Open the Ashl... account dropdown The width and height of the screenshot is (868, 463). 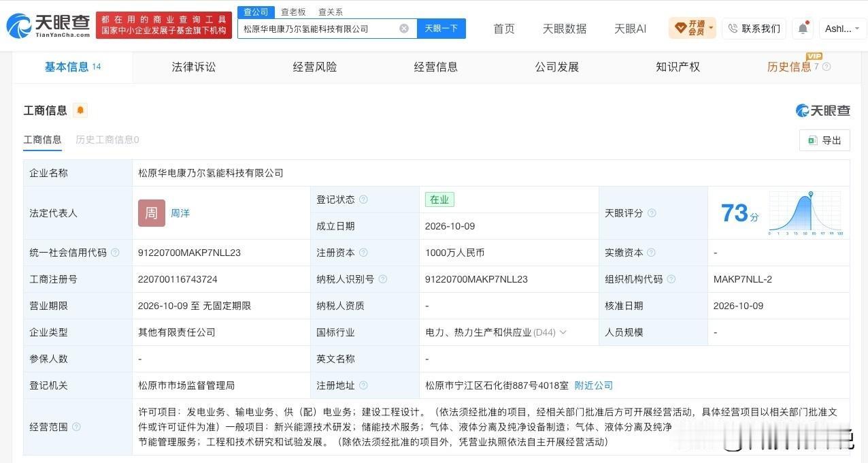[843, 29]
